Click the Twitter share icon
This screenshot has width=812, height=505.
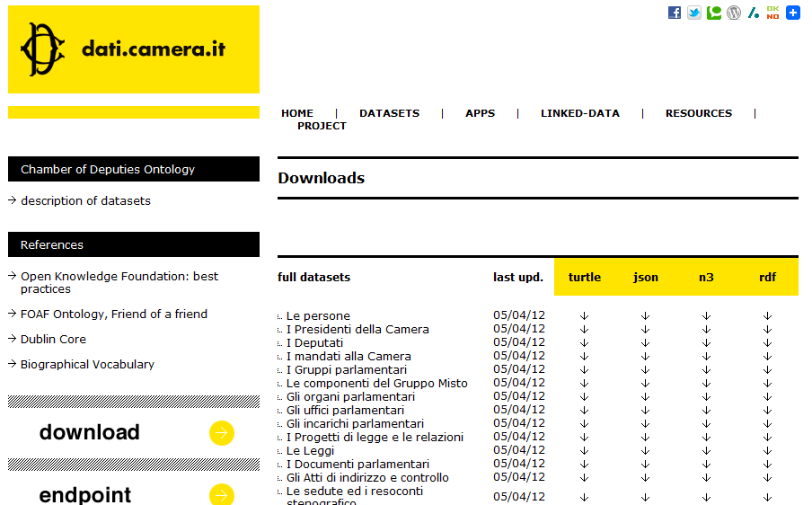[x=694, y=13]
